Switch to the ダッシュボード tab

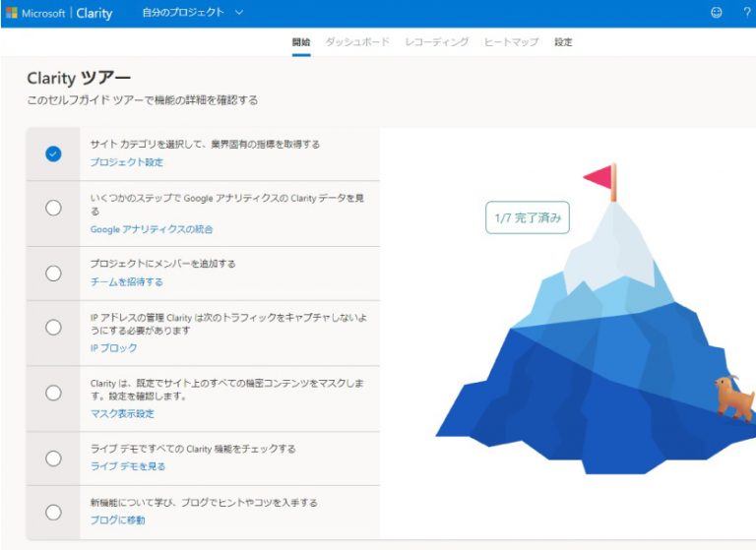pyautogui.click(x=357, y=42)
